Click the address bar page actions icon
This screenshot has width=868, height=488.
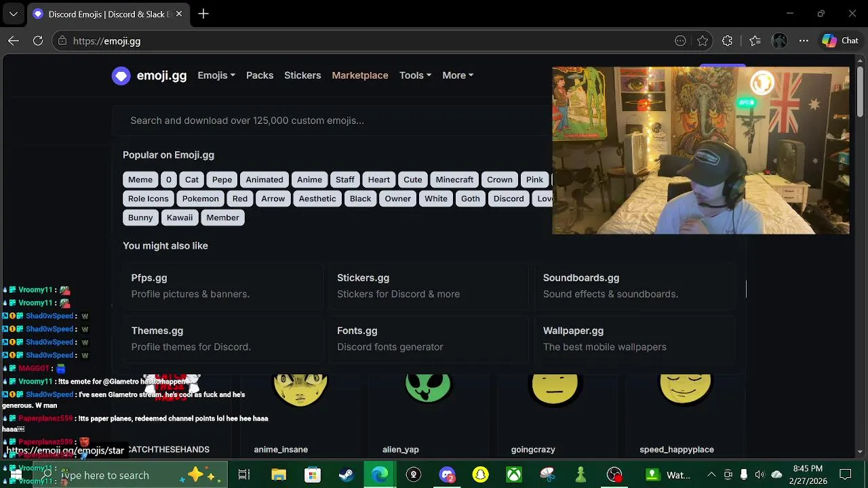(x=680, y=41)
